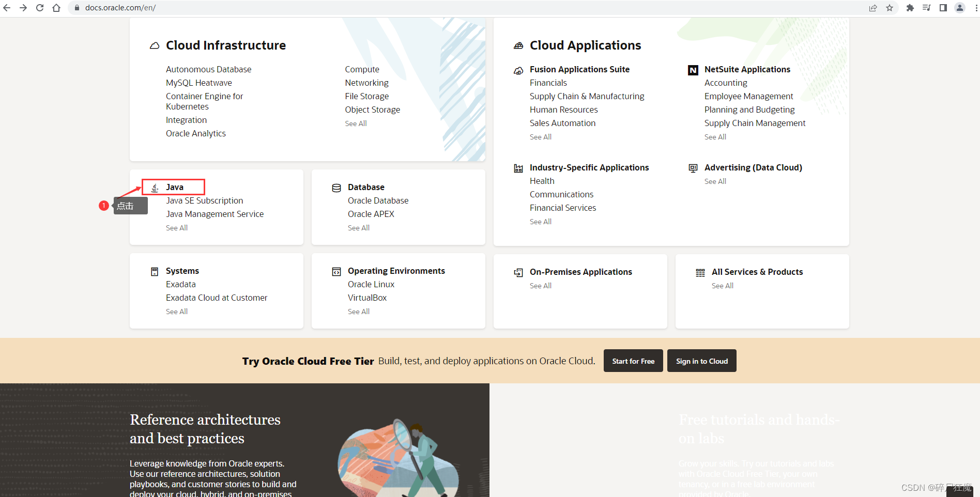
Task: Toggle the browser side panel icon
Action: (x=943, y=8)
